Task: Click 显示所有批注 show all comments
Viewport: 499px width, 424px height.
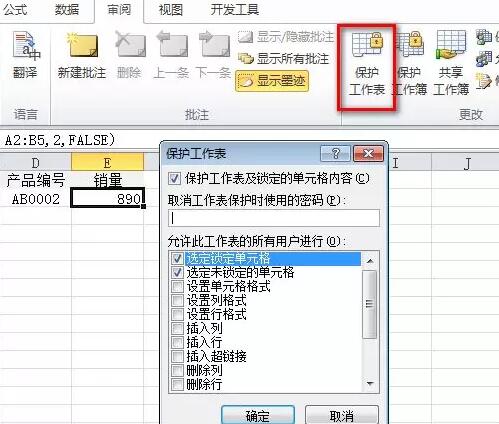Action: coord(283,59)
